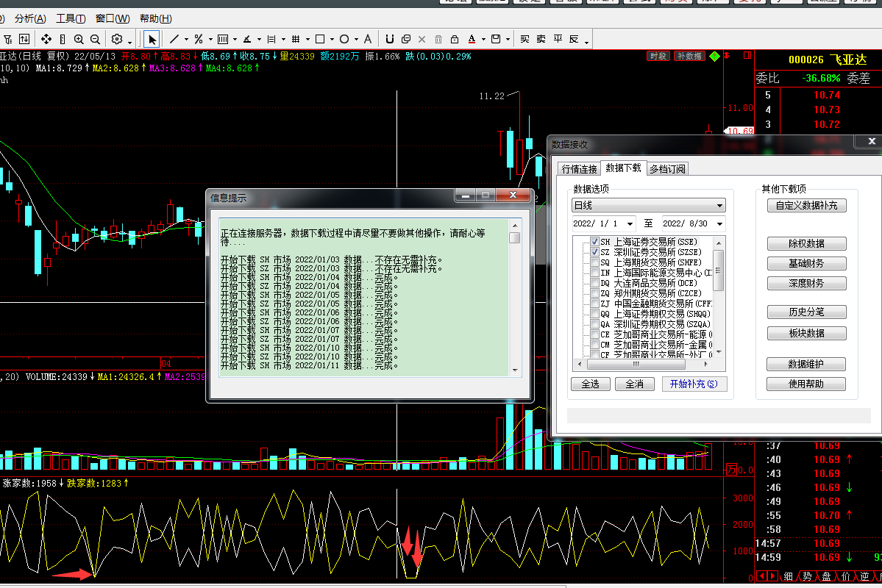
Task: Open the 日线 period dropdown
Action: point(648,205)
